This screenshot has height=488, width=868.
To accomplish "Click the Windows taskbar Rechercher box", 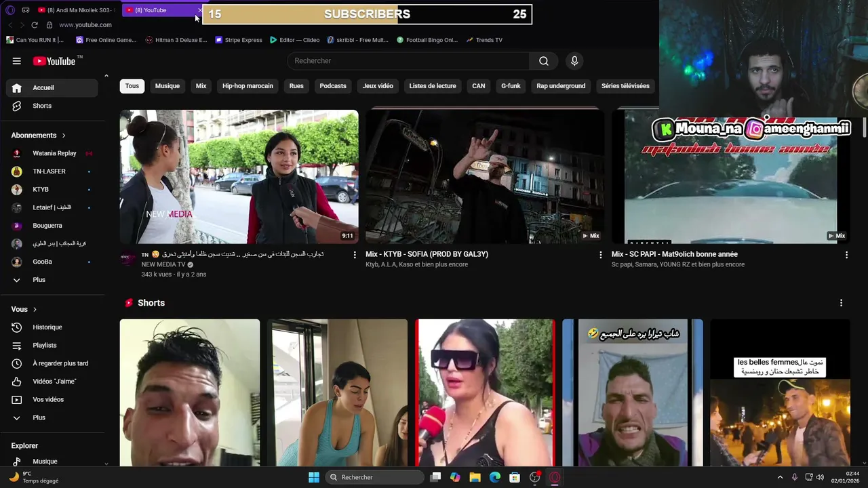I will click(375, 477).
